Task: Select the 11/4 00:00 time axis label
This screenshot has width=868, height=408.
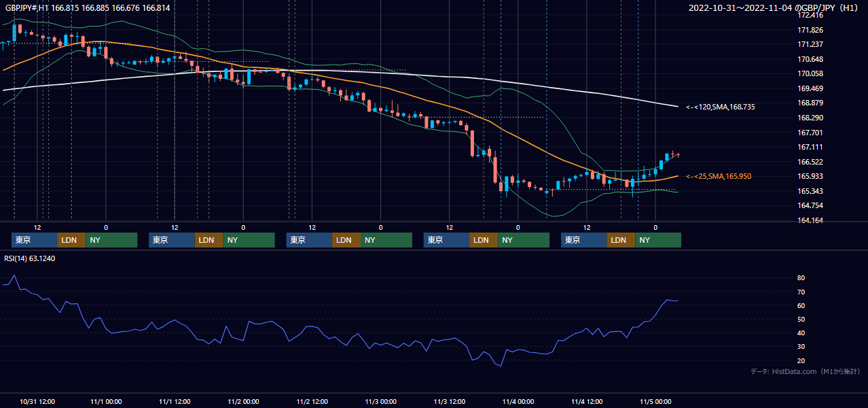Action: [518, 401]
